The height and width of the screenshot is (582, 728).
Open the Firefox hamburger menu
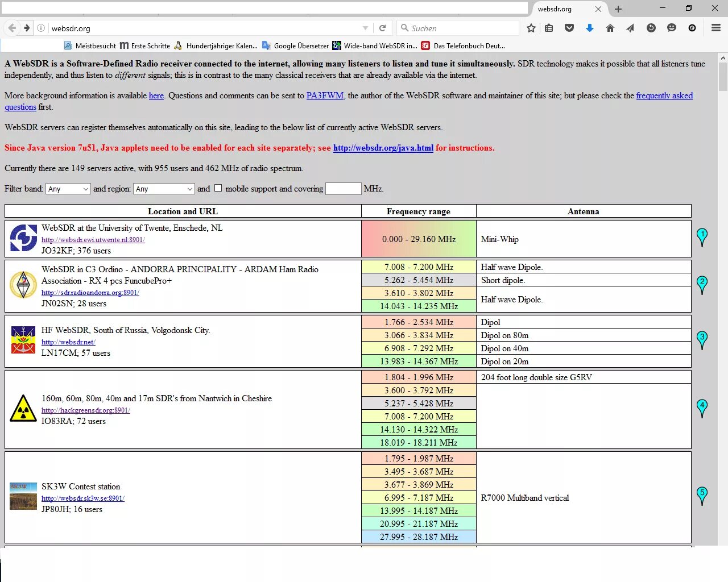pos(716,28)
